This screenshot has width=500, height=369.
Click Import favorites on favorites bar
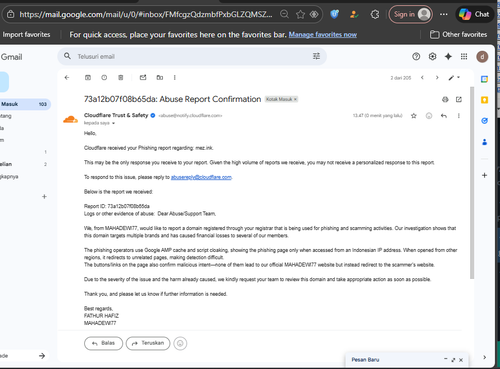pyautogui.click(x=26, y=34)
